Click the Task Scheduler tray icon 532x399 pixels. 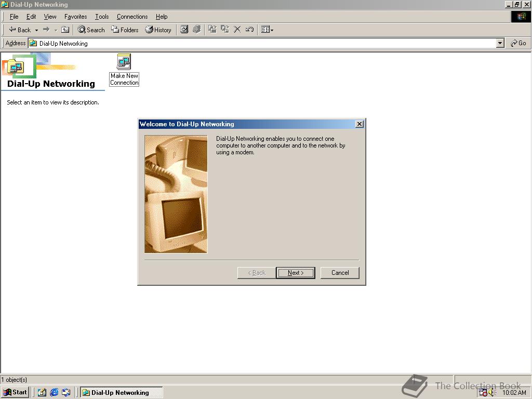[x=483, y=393]
